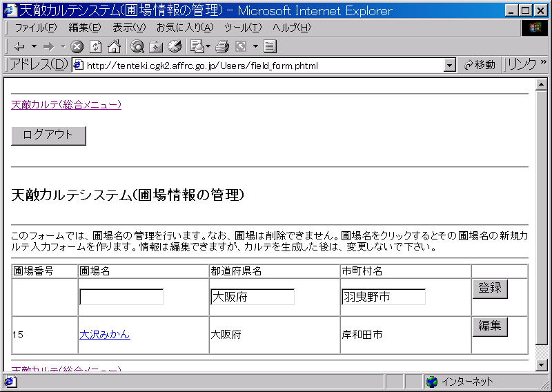Click the ログアウト button

click(x=48, y=135)
